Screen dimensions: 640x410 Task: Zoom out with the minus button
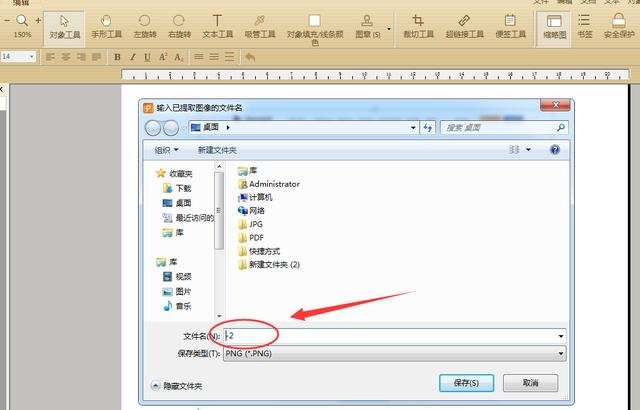[7, 20]
